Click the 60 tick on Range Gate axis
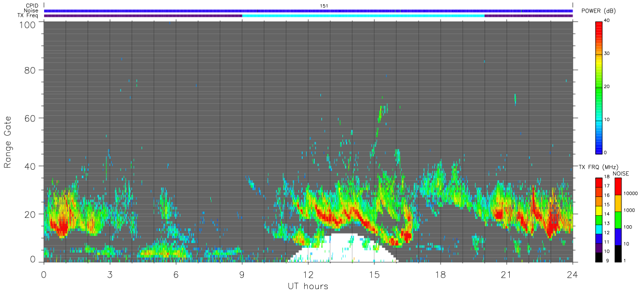Viewport: 644px width, 297px height. coord(30,118)
